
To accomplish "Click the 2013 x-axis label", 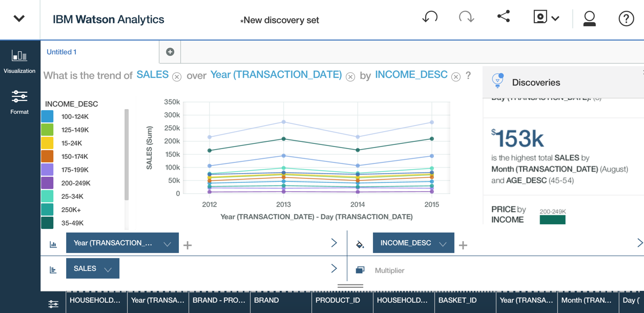I will [283, 204].
